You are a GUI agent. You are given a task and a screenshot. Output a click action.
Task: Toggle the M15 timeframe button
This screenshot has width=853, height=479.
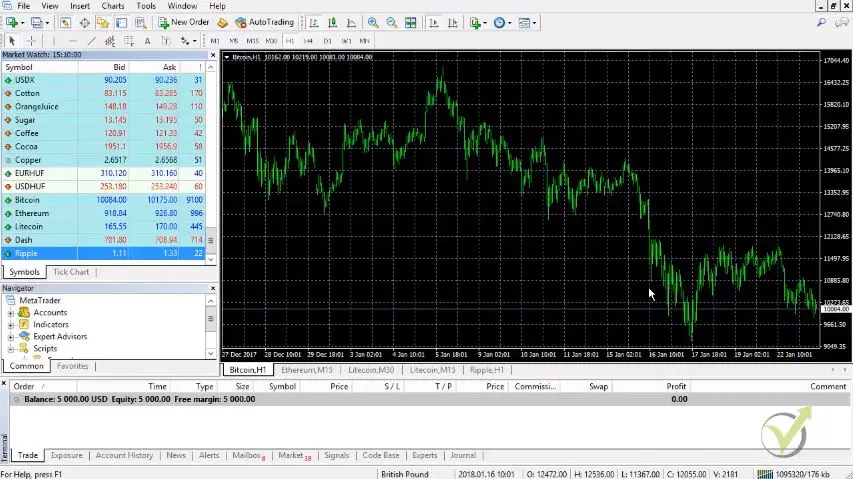point(252,41)
